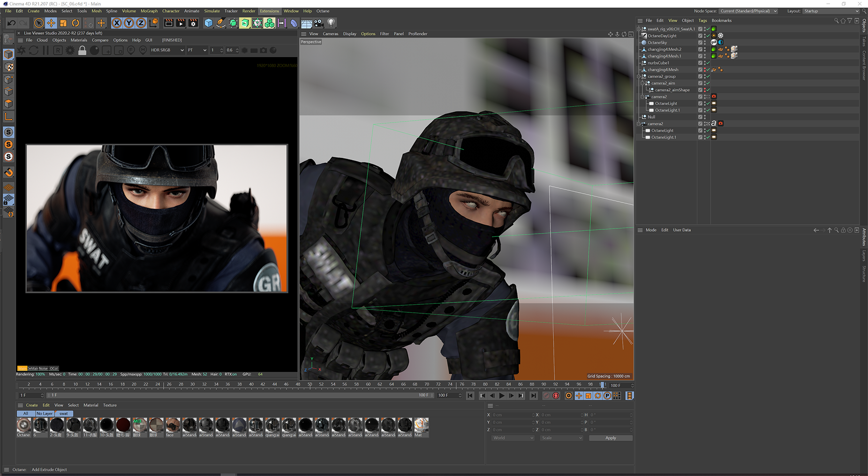
Task: Switch the coordinate system icon
Action: (153, 23)
